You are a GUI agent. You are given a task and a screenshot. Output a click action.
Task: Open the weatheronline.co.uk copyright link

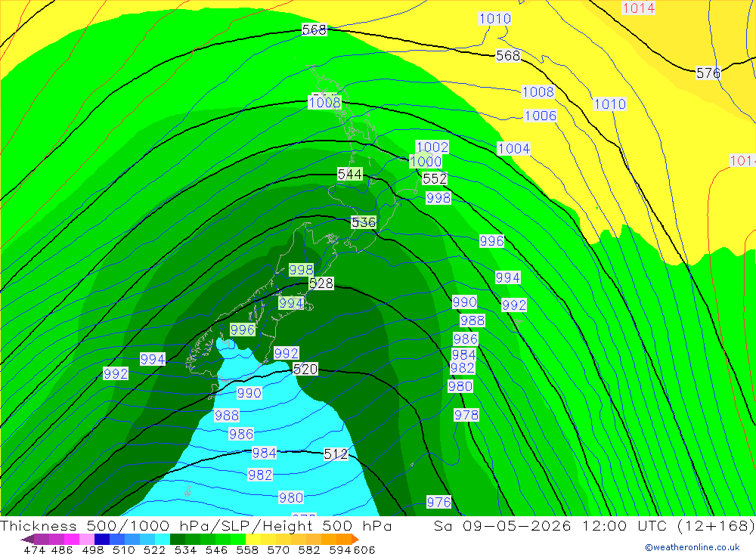coord(692,547)
